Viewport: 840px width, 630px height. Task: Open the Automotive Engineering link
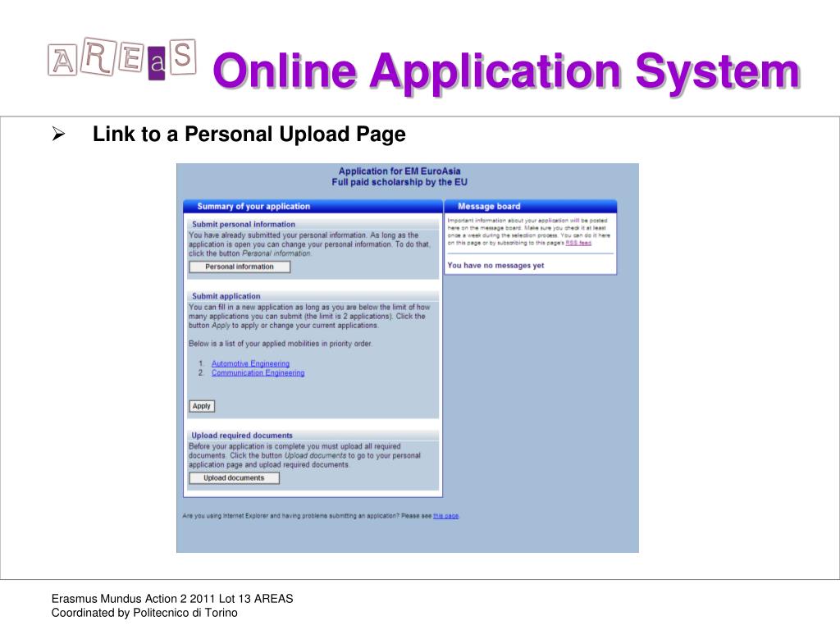250,363
